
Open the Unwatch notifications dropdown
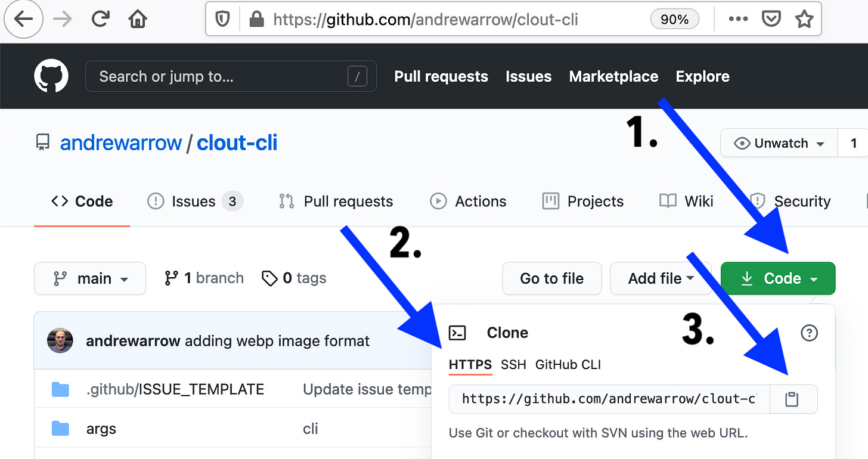[x=779, y=143]
